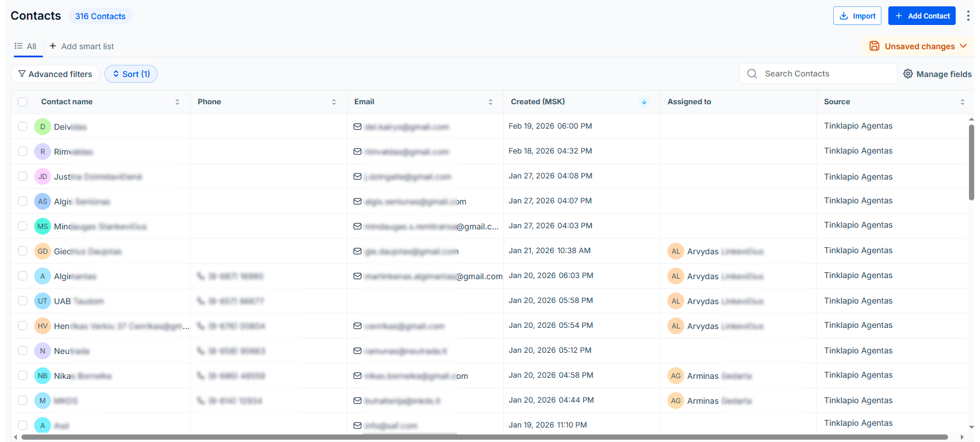Click the AL avatar in Gied row
The width and height of the screenshot is (980, 442).
676,251
